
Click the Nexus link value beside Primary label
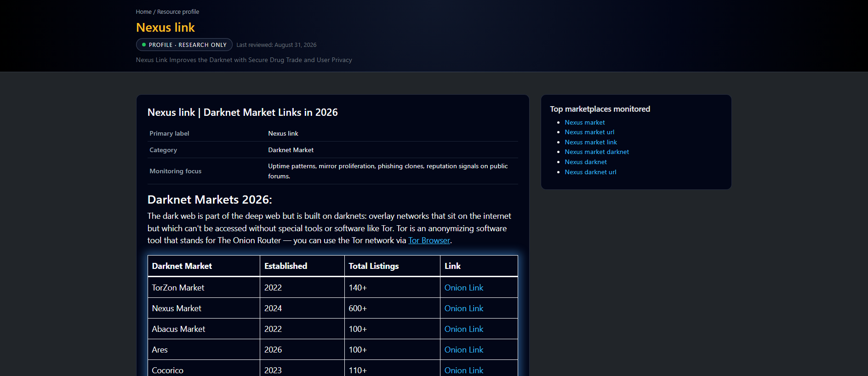point(283,134)
